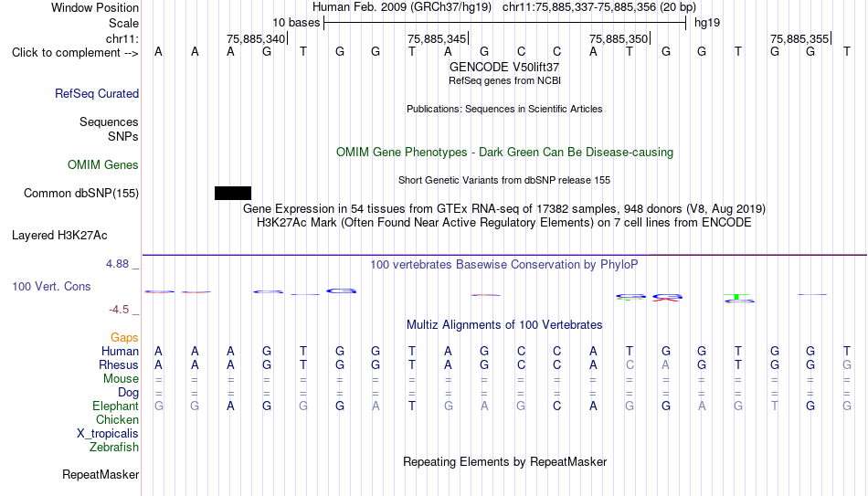The image size is (868, 496).
Task: Click the GENCODE V50lift37 track title
Action: pyautogui.click(x=504, y=67)
